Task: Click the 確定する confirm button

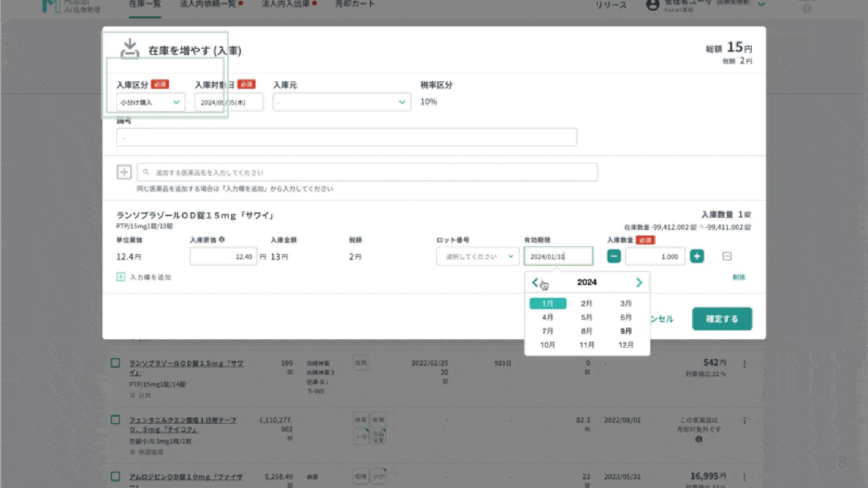Action: coord(722,319)
